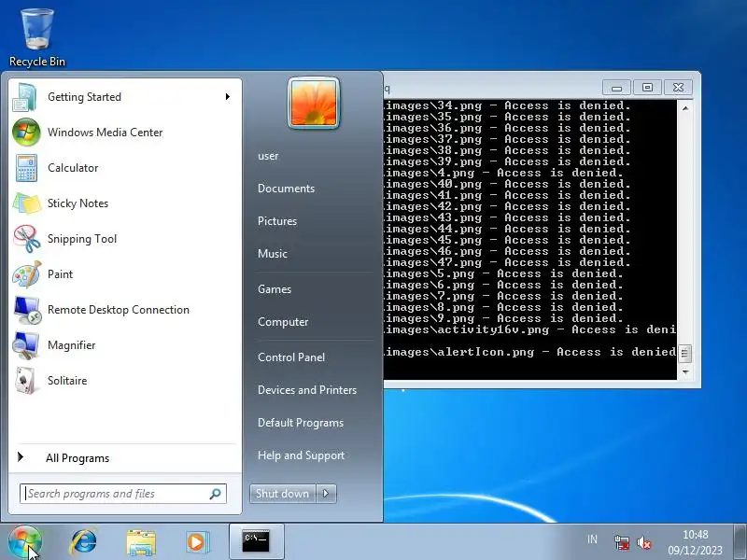Open Default Programs
This screenshot has width=747, height=560.
[301, 423]
